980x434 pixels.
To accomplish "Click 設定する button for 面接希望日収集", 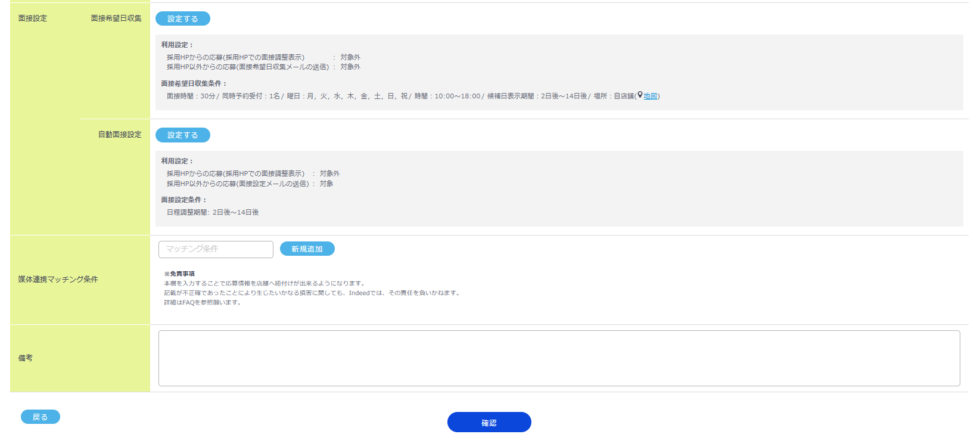I will pos(182,18).
